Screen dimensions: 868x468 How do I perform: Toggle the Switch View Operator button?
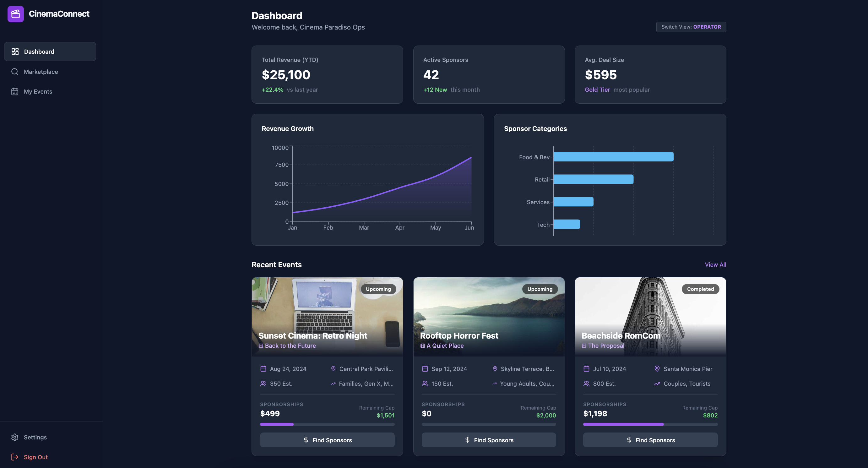click(x=691, y=27)
